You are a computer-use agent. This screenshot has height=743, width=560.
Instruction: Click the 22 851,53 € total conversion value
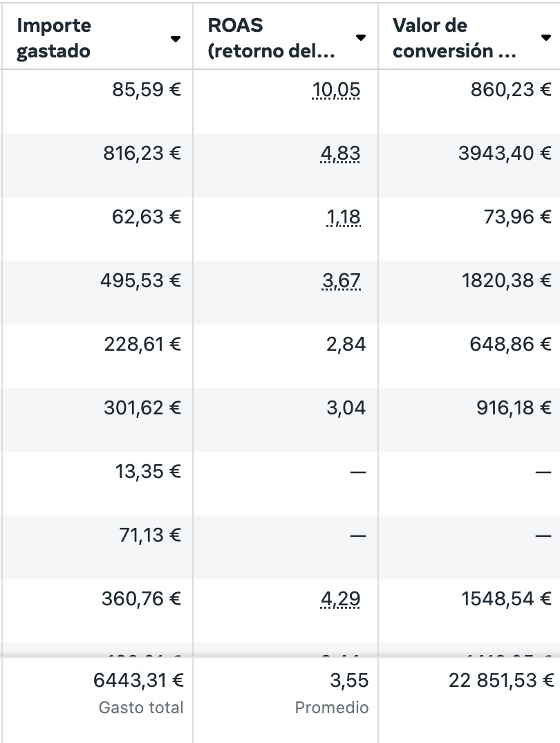501,681
